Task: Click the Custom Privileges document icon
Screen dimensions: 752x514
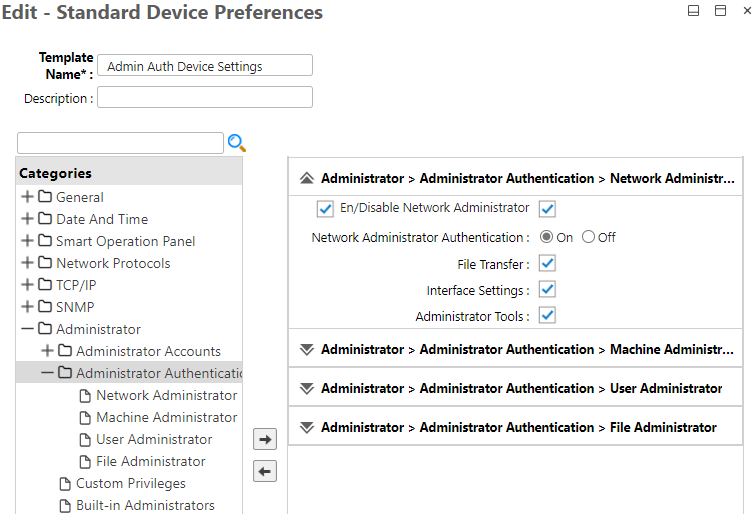Action: (x=65, y=484)
